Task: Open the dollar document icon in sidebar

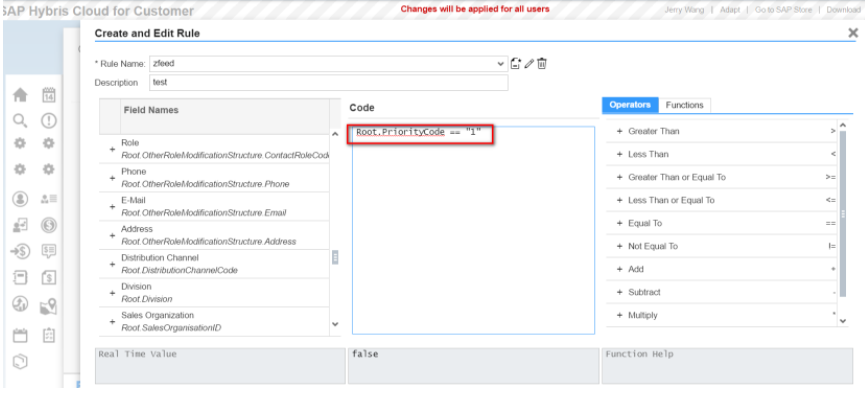Action: [49, 277]
